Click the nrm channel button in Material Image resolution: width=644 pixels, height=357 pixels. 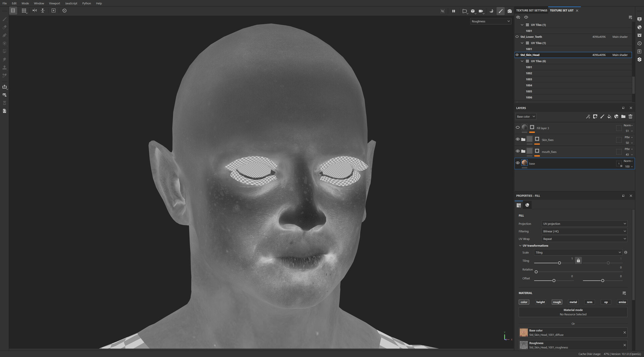(590, 302)
